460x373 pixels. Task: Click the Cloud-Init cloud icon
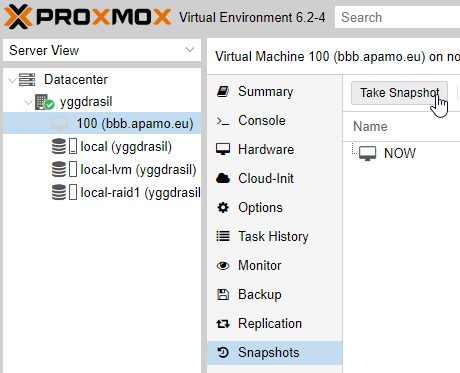point(223,178)
